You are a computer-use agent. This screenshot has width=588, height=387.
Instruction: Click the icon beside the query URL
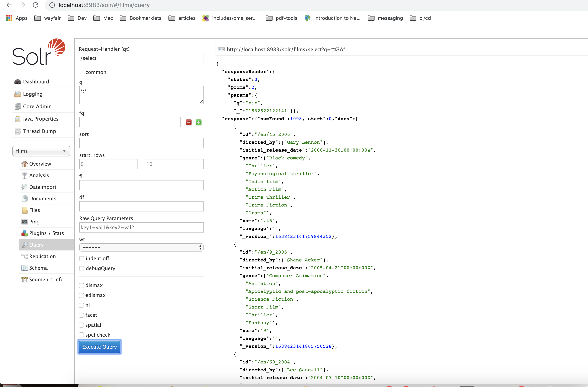click(221, 49)
